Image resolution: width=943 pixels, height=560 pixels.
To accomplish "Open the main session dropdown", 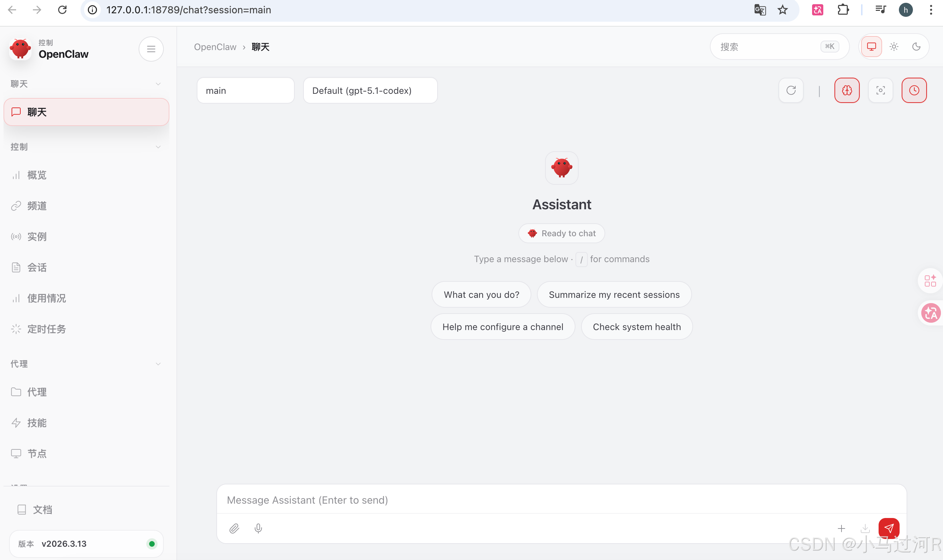I will 245,91.
